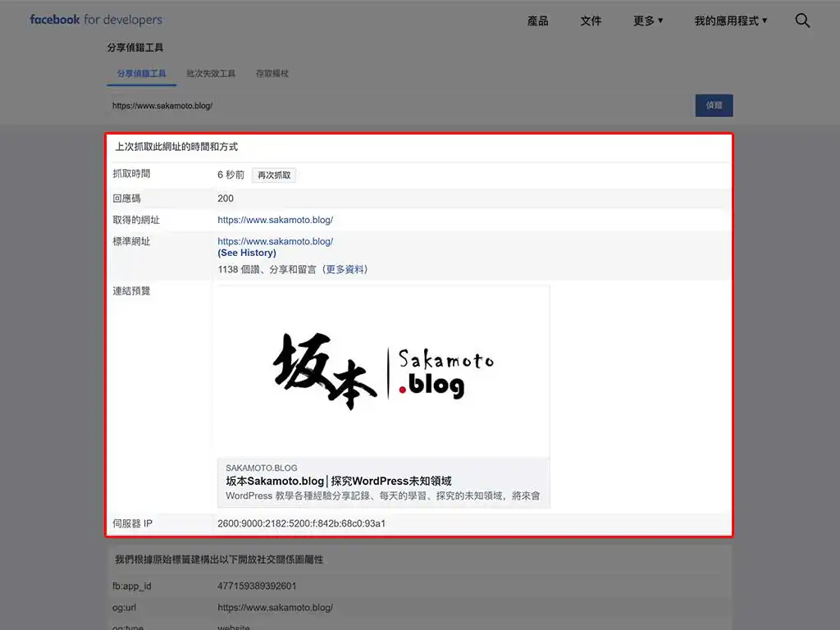
Task: Click the preview title 坂本Sakamoto.blog
Action: pos(338,481)
